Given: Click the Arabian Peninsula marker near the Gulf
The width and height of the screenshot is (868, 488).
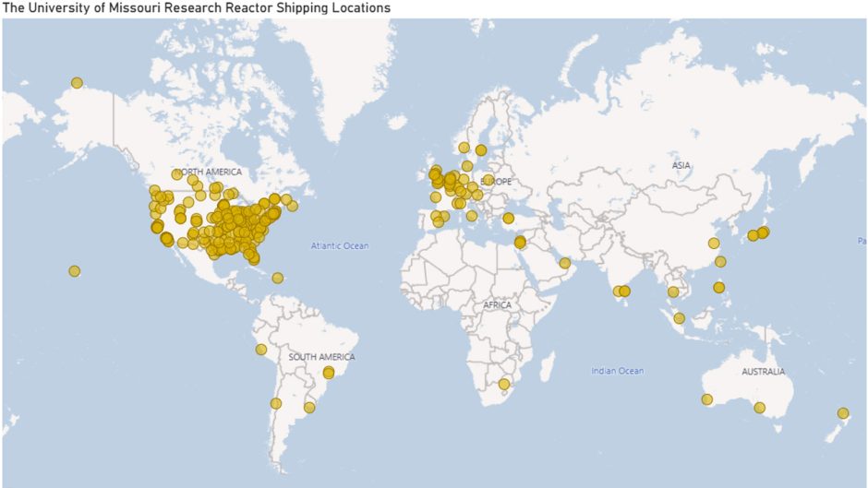Looking at the screenshot, I should click(565, 264).
